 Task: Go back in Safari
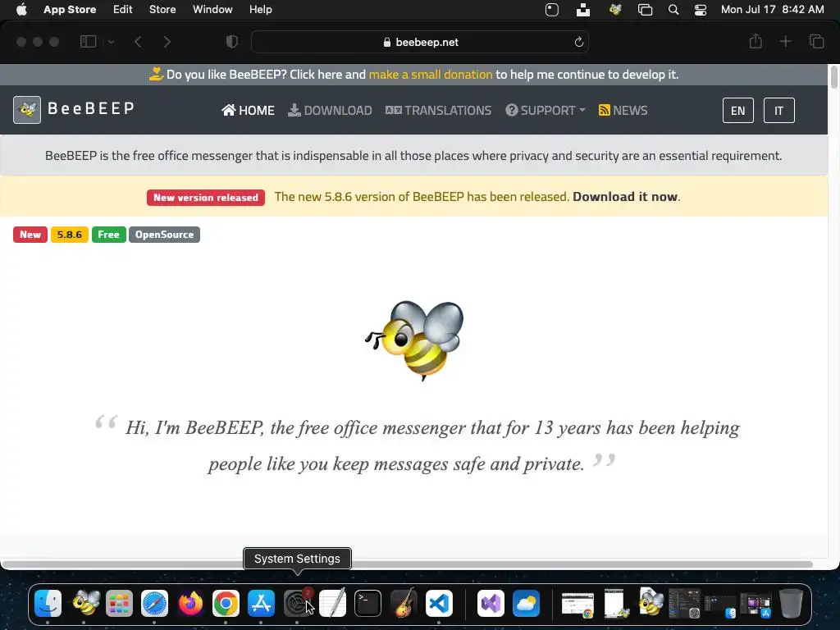tap(138, 42)
